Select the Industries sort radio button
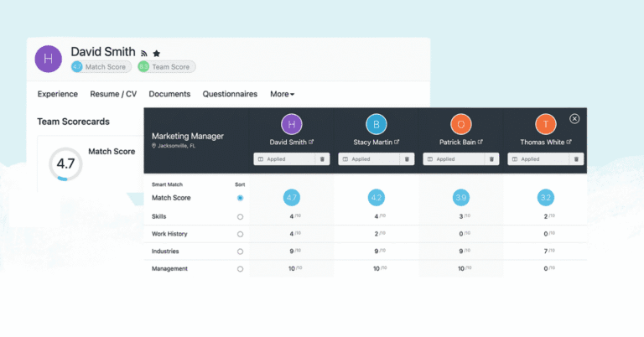The image size is (644, 337). 241,251
